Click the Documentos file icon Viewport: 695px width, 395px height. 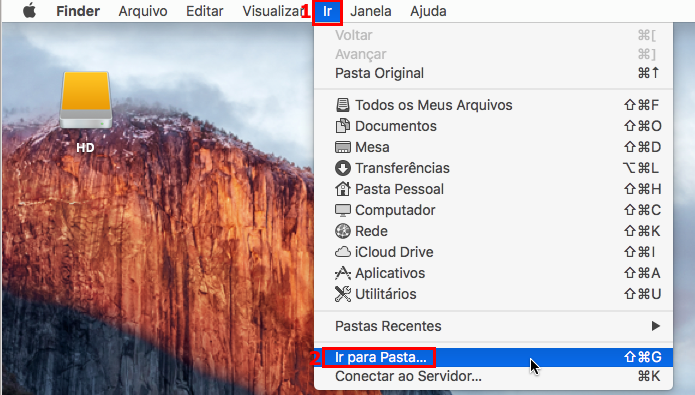342,126
